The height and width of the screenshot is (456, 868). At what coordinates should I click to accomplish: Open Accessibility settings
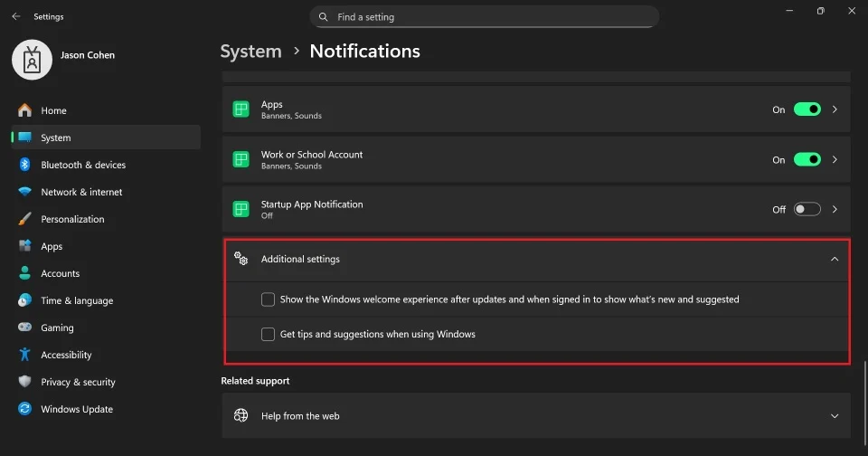click(x=106, y=355)
